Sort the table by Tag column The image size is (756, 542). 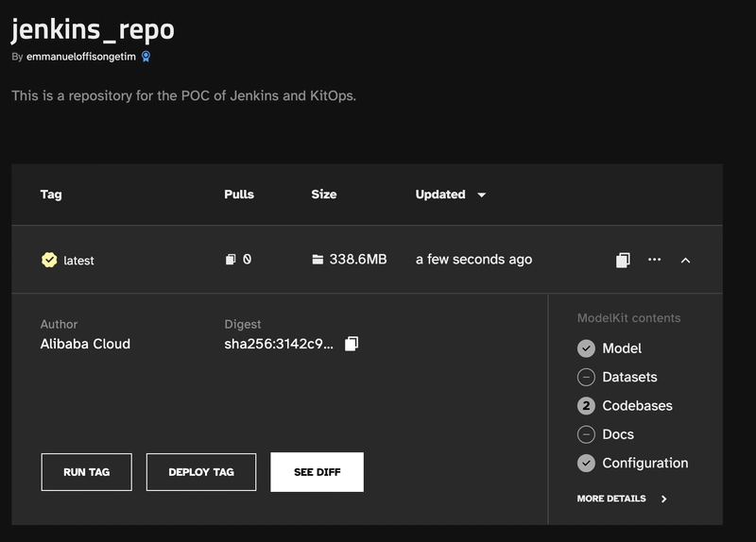pos(51,195)
